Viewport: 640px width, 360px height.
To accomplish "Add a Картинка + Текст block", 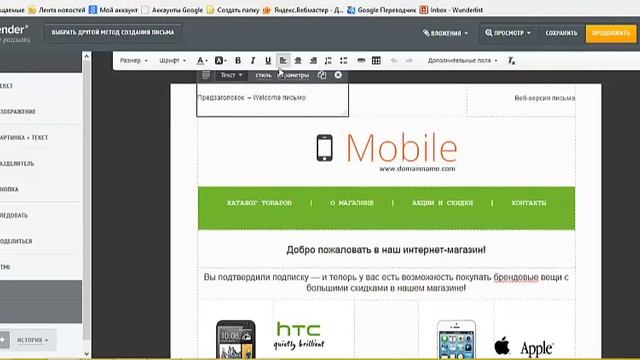I will click(41, 138).
